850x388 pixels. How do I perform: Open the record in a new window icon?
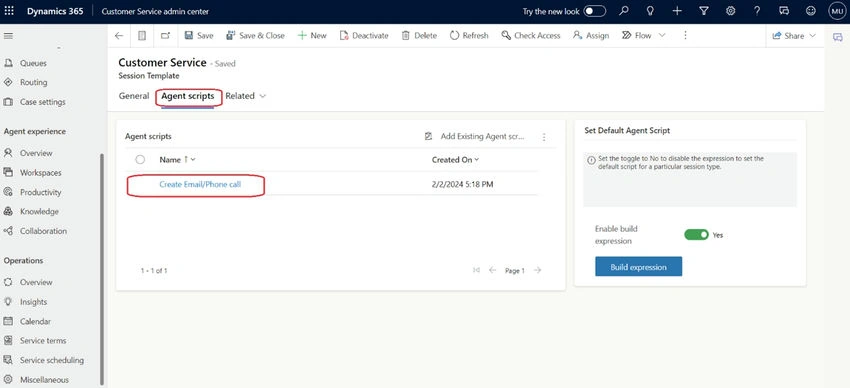click(x=165, y=36)
